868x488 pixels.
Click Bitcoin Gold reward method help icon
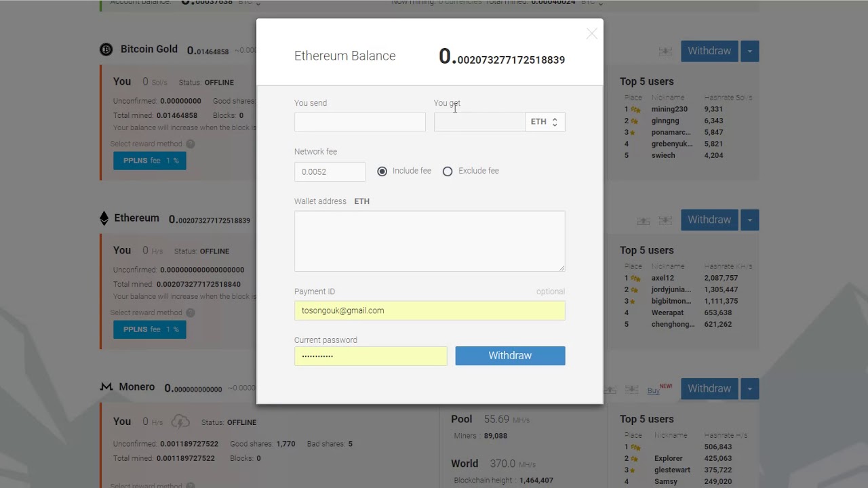[x=191, y=144]
